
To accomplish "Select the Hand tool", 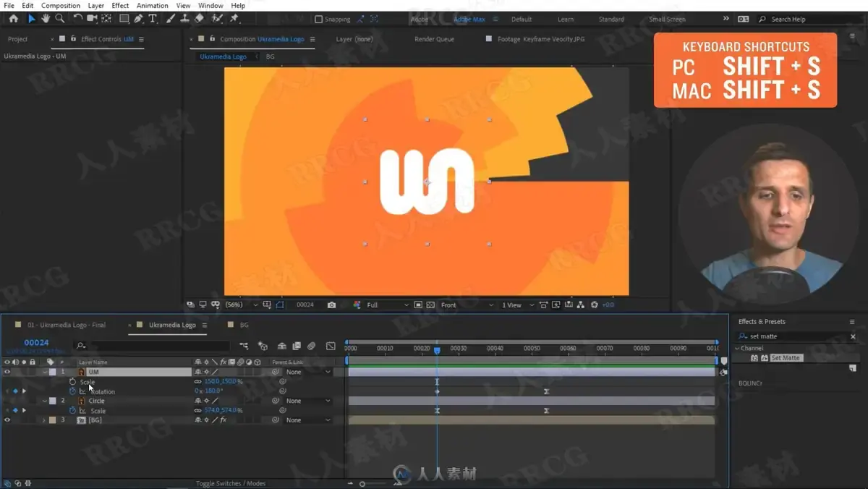I will pyautogui.click(x=46, y=19).
